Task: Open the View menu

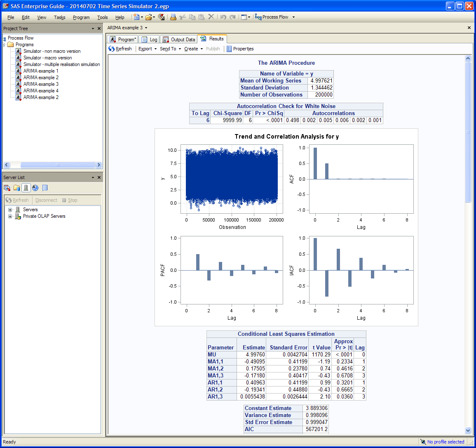Action: point(42,17)
